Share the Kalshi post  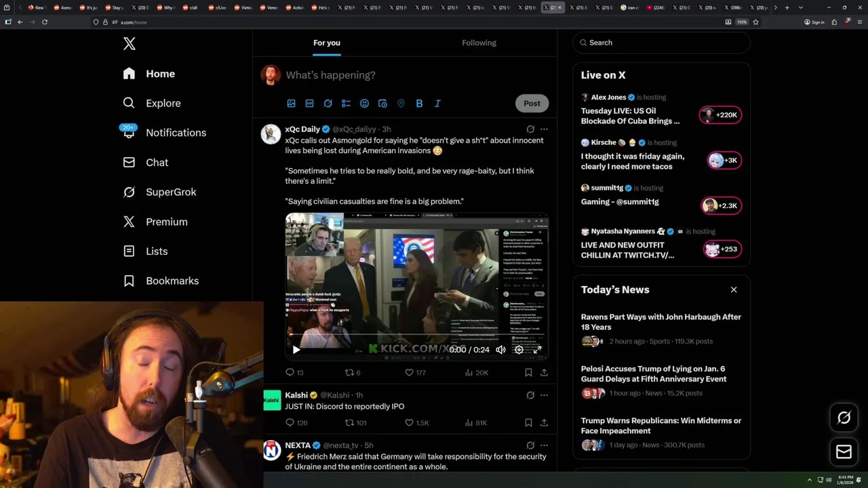[544, 423]
